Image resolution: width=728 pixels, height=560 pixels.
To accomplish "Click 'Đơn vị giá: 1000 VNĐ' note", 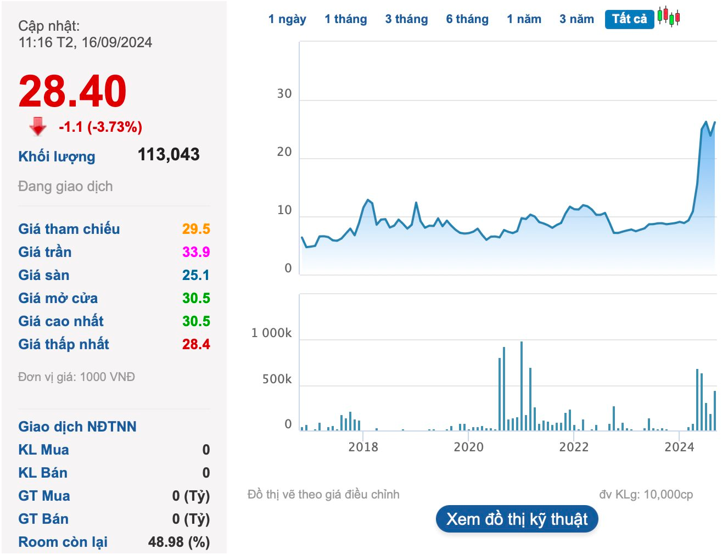I will click(76, 377).
